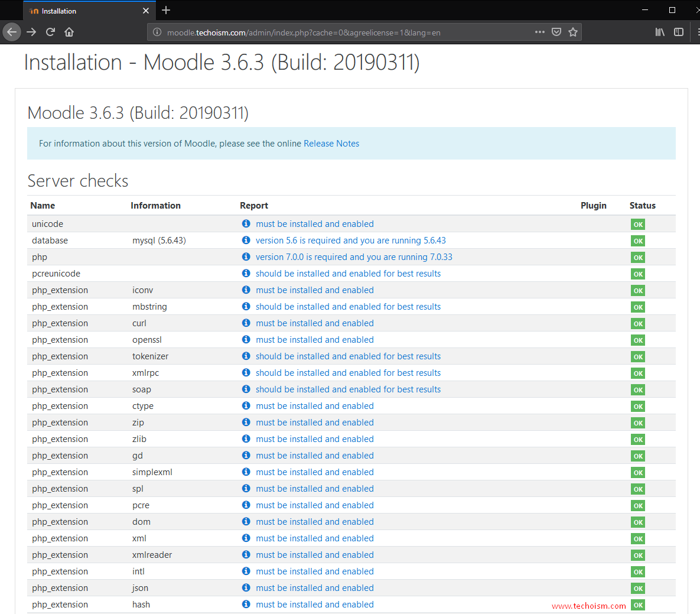Viewport: 700px width, 614px height.
Task: Open report link for xmlreader extension
Action: click(x=315, y=555)
